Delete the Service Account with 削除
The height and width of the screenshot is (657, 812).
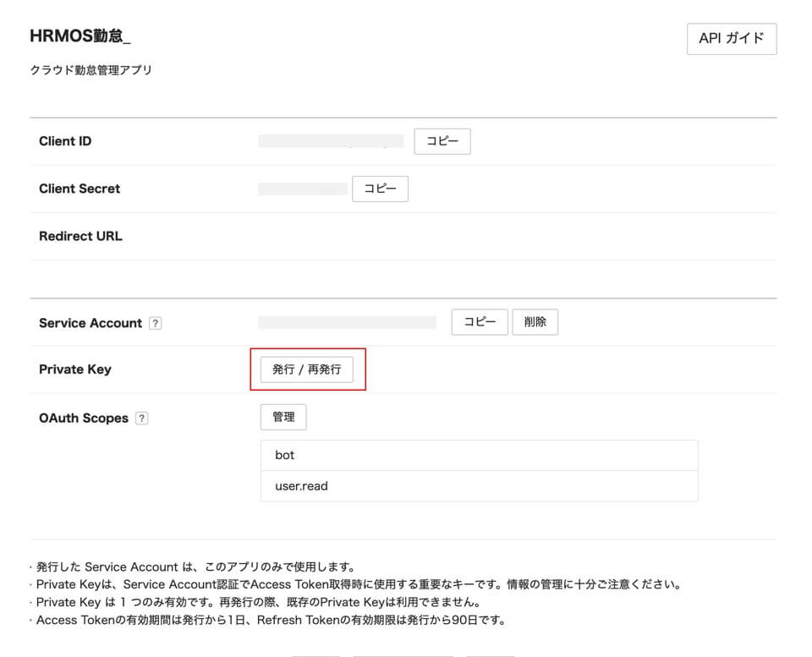[535, 322]
